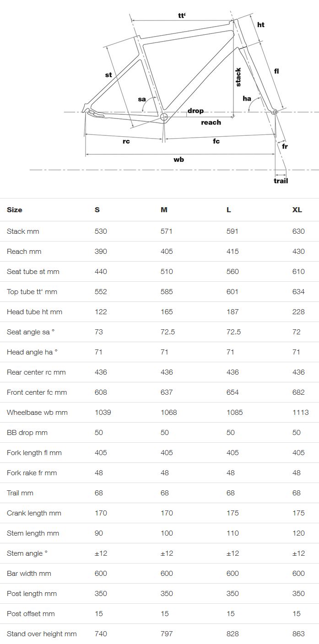Select the XL size column header
This screenshot has width=319, height=644.
(x=297, y=210)
